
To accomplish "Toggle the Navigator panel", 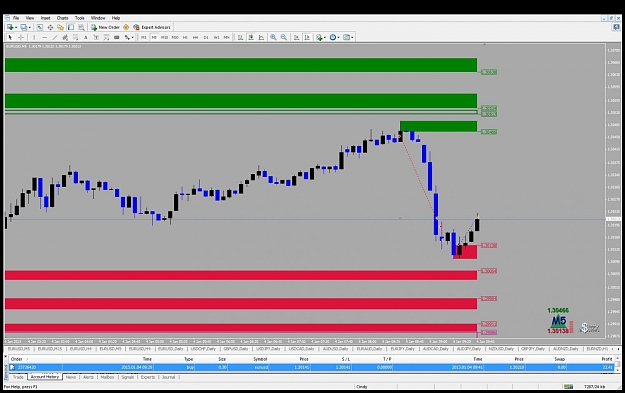I will 60,27.
